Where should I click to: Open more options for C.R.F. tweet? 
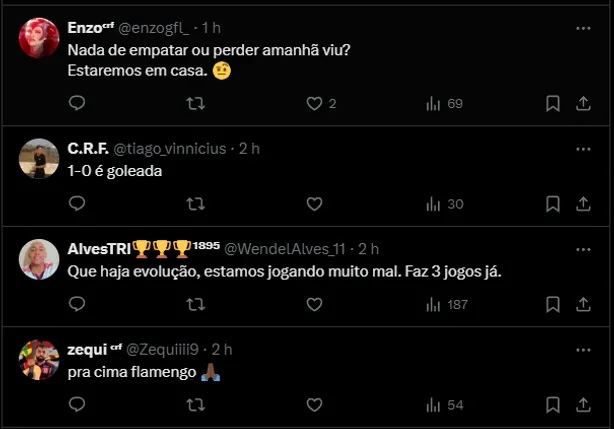coord(584,148)
